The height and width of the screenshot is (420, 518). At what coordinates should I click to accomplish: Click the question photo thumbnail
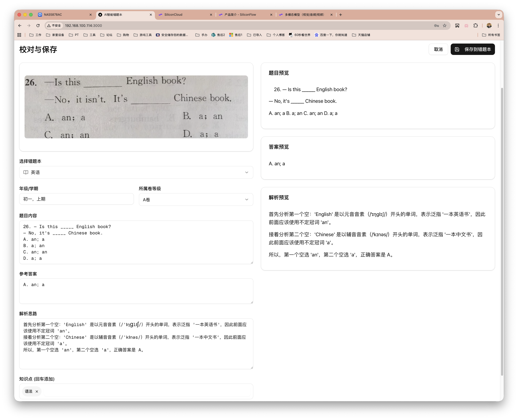tap(136, 107)
